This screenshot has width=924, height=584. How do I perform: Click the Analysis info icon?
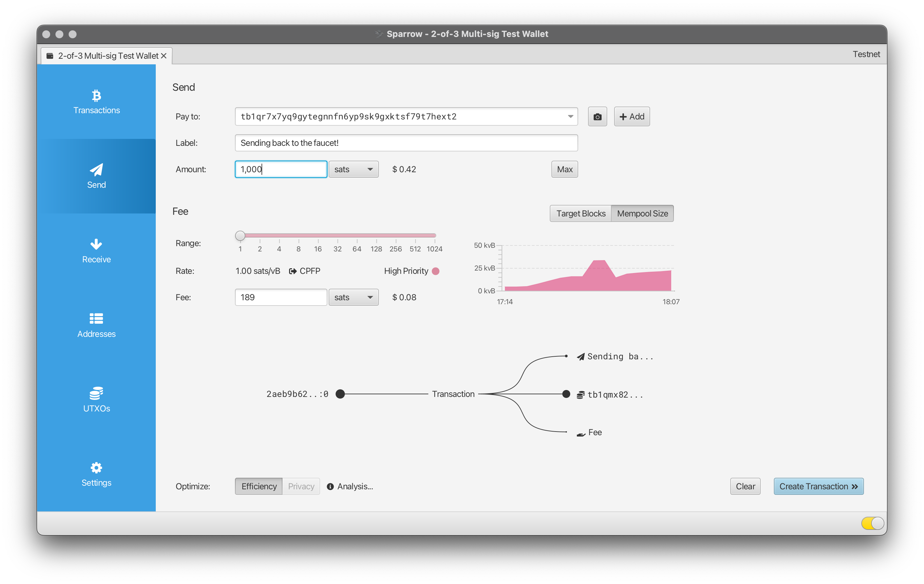(330, 487)
